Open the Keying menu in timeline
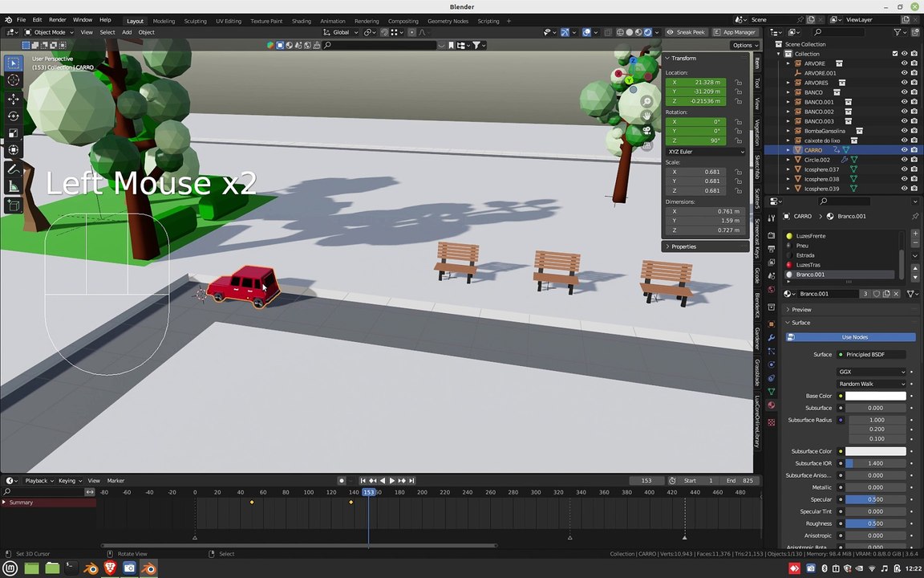924x578 pixels. click(70, 481)
